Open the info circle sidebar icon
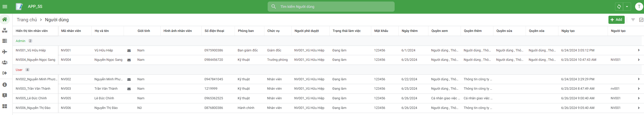Screen dimensions: 644x115 (5, 85)
